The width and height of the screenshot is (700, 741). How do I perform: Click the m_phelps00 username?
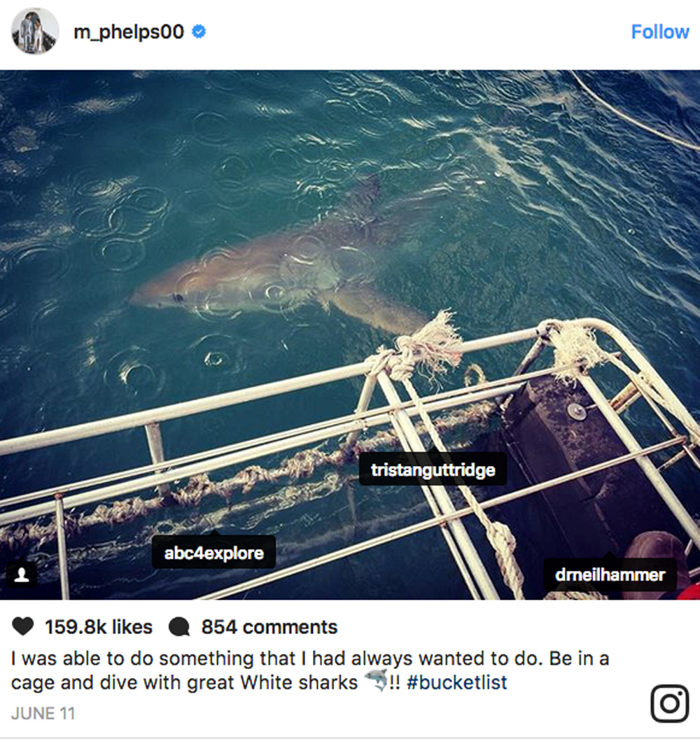pyautogui.click(x=129, y=31)
